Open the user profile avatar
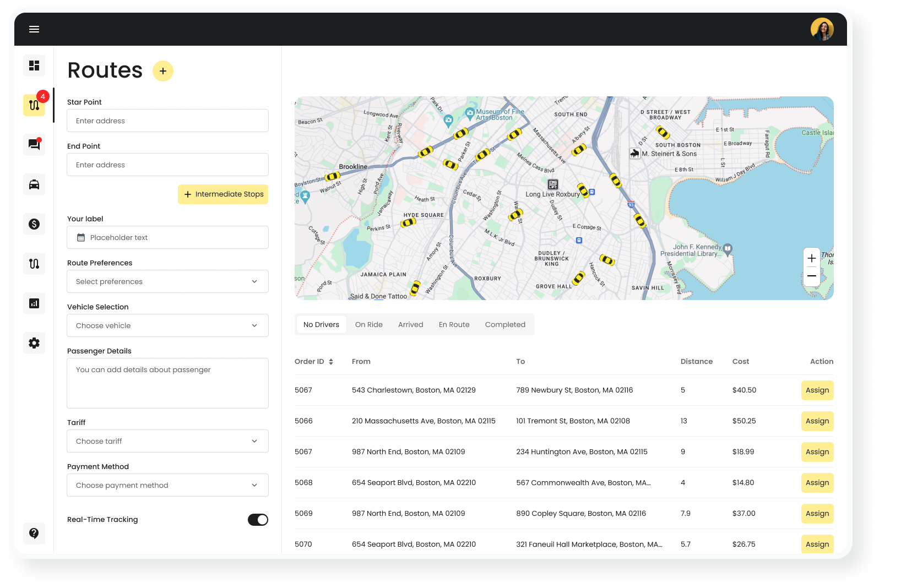This screenshot has height=588, width=901. (822, 29)
